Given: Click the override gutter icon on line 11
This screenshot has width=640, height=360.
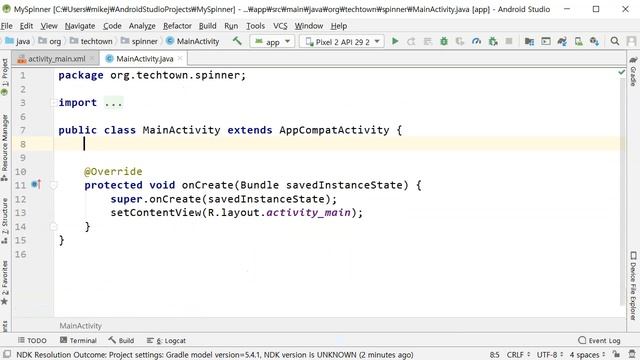Looking at the screenshot, I should [36, 184].
